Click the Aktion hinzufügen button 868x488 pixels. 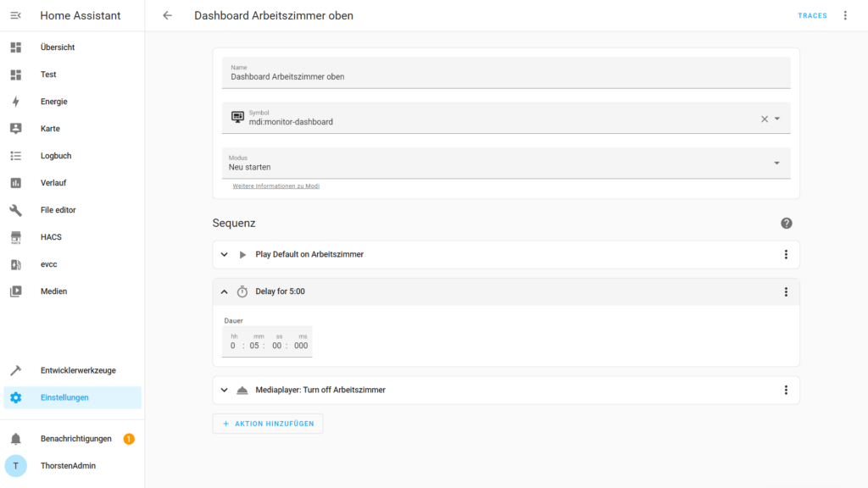click(267, 424)
